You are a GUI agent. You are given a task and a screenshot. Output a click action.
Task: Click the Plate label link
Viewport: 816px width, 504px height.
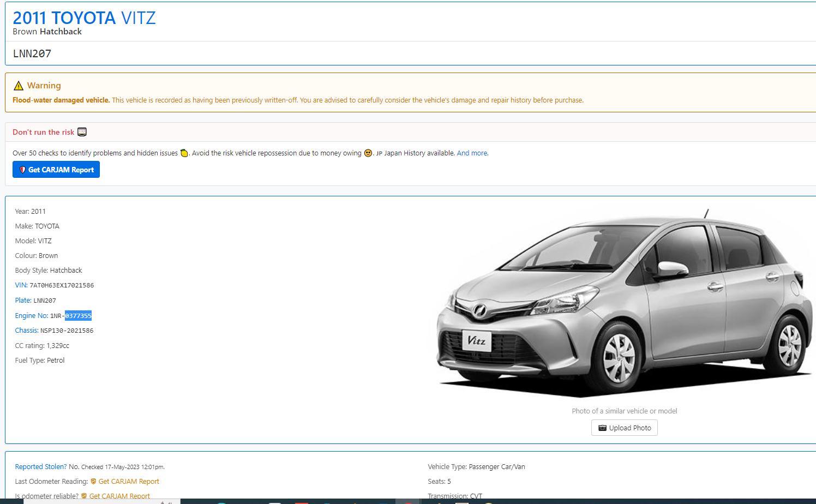click(23, 301)
